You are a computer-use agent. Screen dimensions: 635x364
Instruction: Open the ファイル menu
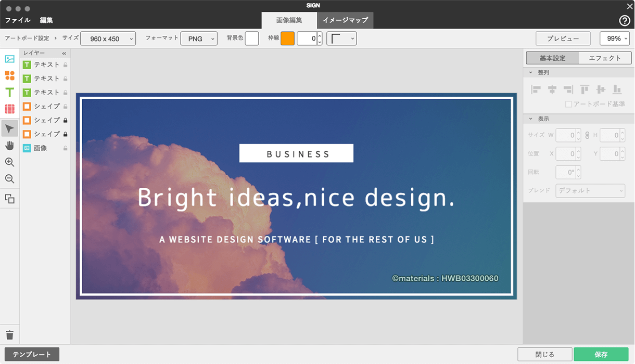tap(18, 20)
